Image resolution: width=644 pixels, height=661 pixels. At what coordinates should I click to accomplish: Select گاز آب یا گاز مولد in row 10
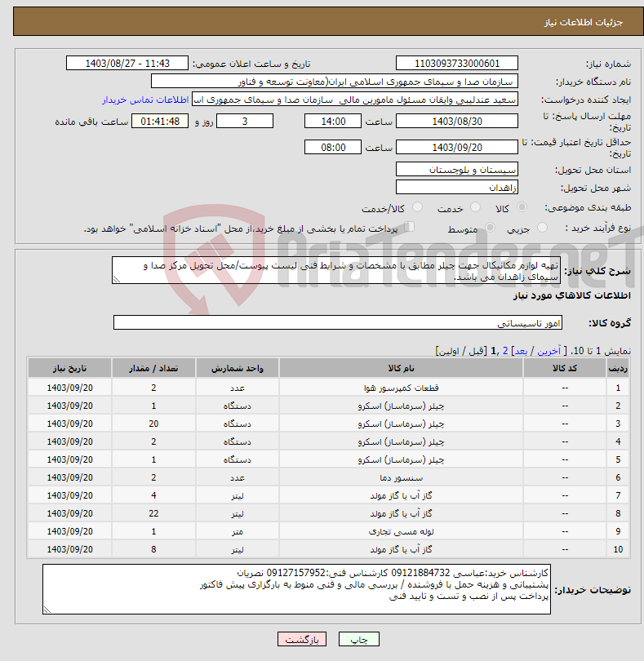point(401,549)
